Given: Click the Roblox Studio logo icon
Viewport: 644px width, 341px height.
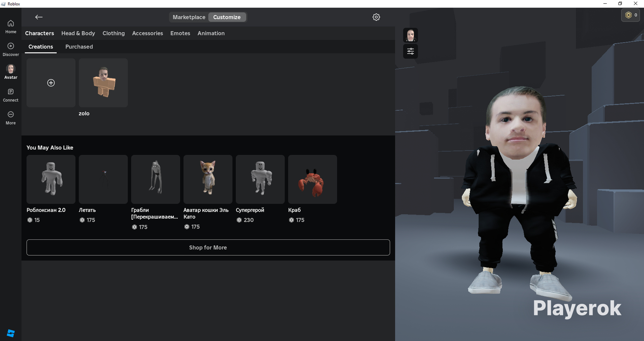Looking at the screenshot, I should coord(11,333).
